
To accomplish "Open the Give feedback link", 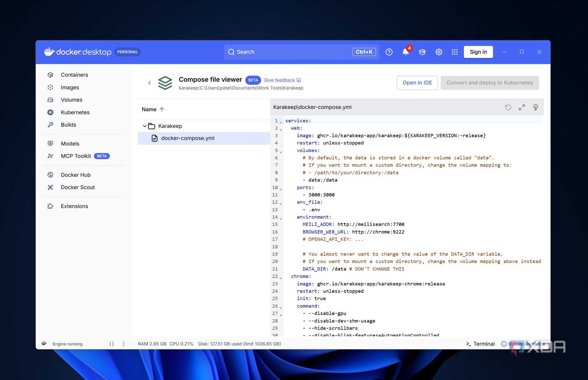I will [282, 80].
